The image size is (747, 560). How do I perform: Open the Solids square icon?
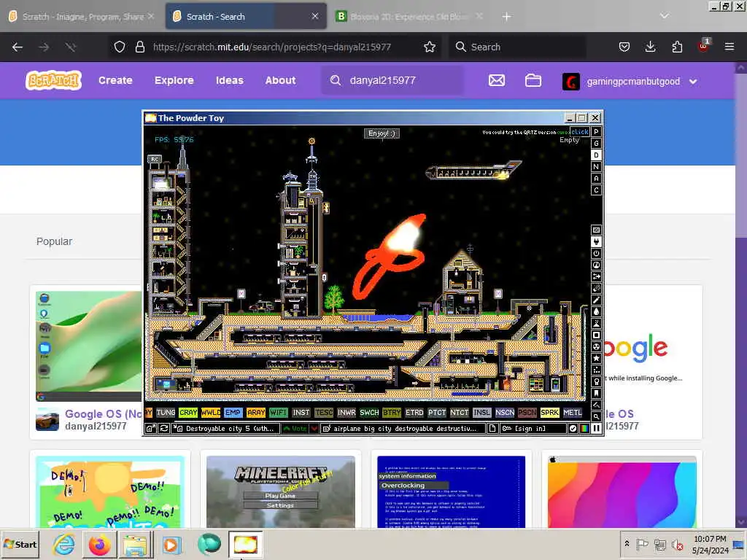click(596, 335)
